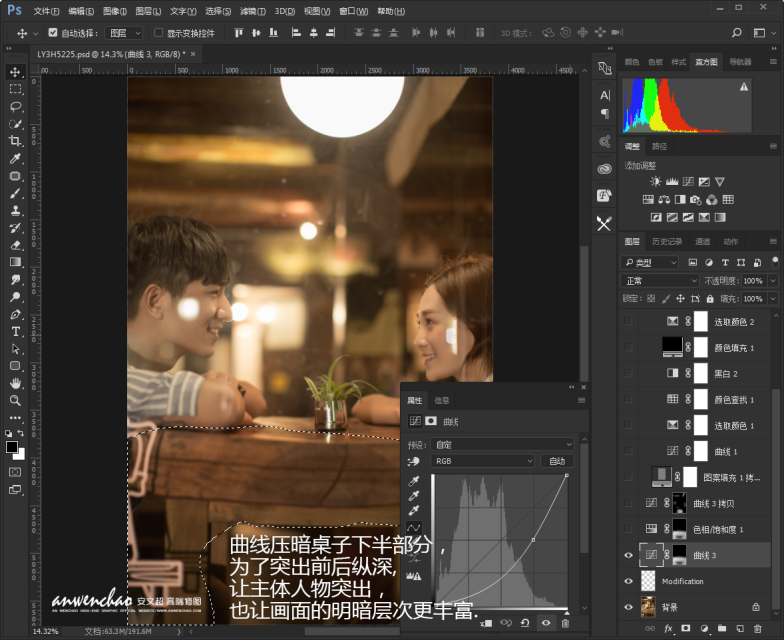Select the Horizontal Type tool
The height and width of the screenshot is (640, 784).
click(x=15, y=332)
